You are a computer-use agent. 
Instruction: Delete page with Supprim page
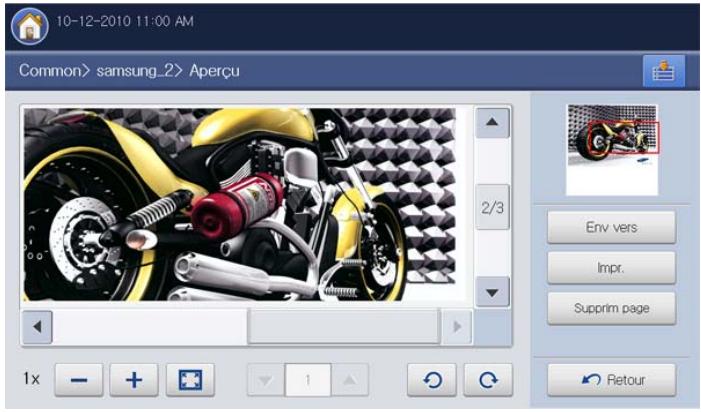pos(611,308)
